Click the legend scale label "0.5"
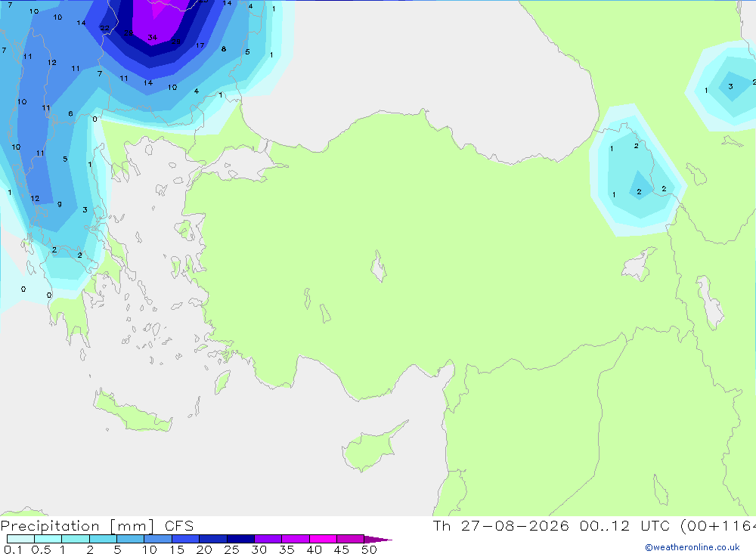756x554 pixels. point(41,549)
